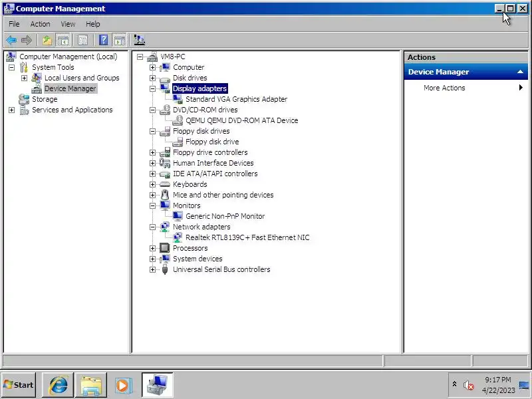Select Device Manager in left tree
532x399 pixels.
pyautogui.click(x=70, y=88)
